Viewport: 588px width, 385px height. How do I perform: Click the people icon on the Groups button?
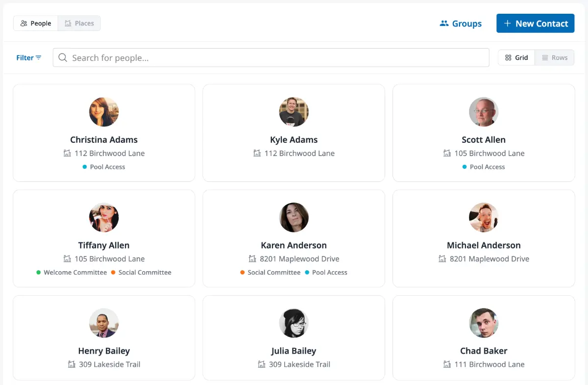coord(444,23)
